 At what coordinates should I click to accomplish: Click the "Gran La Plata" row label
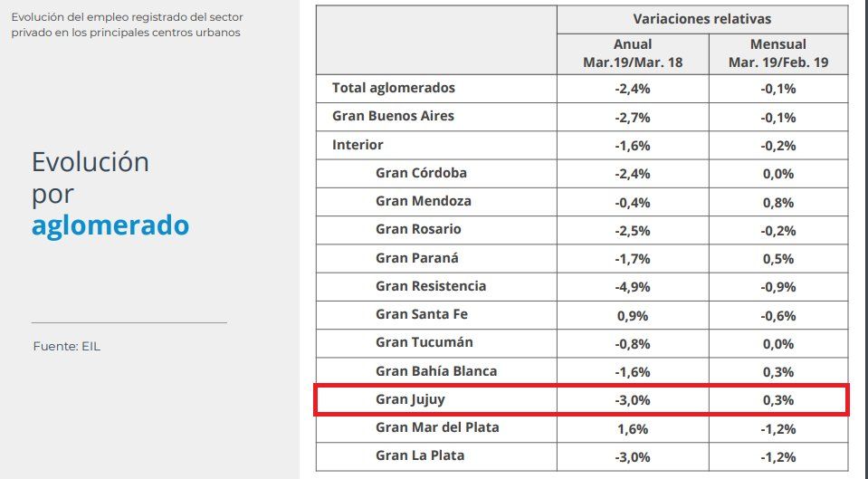click(x=419, y=455)
